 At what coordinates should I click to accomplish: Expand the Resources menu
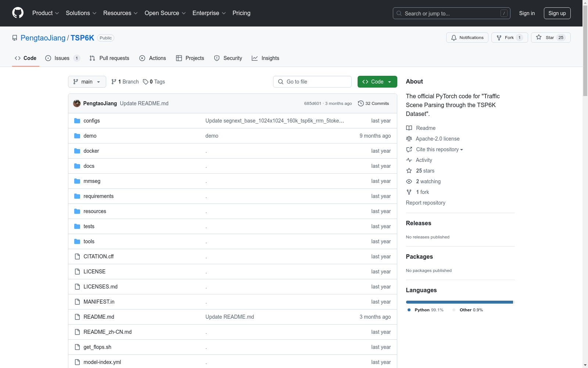121,13
